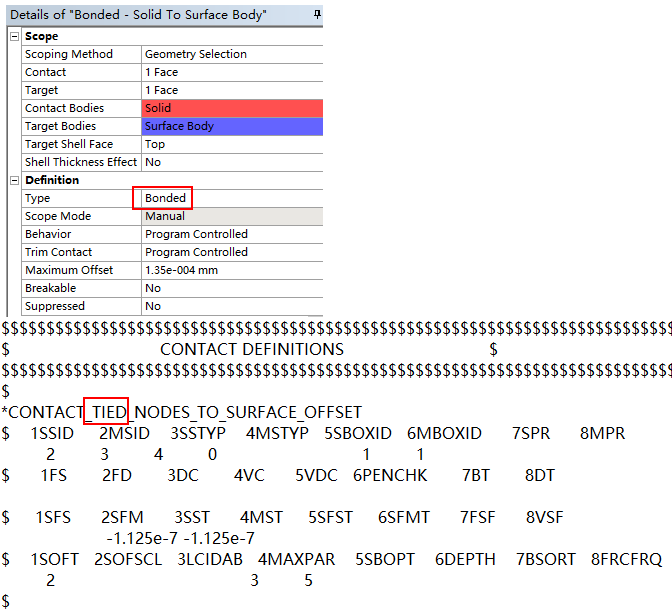Open the Target Shell Face Top dropdown
672x610 pixels.
[232, 144]
